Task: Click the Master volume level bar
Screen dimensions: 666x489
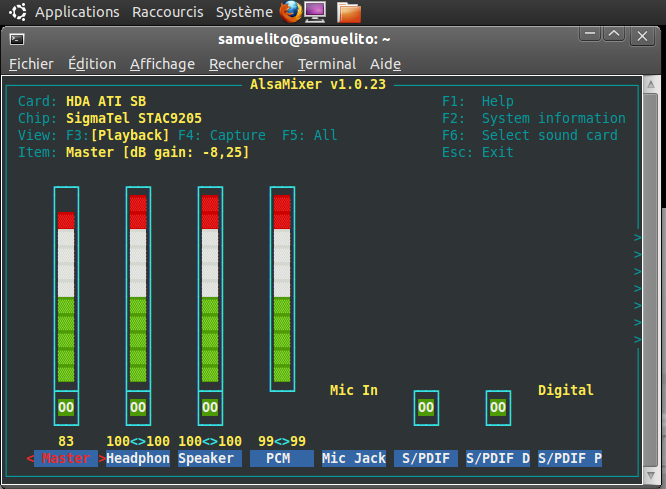Action: tap(66, 290)
